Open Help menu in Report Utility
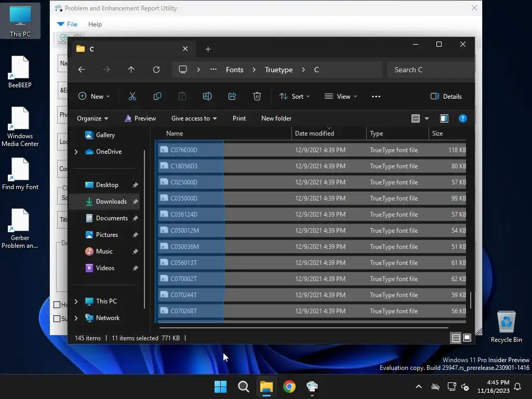 click(95, 24)
